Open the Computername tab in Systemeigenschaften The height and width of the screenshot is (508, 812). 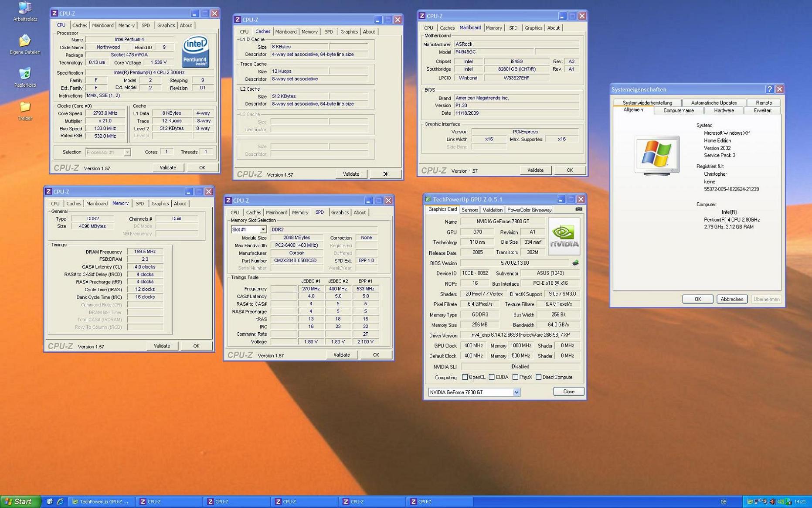pos(678,110)
